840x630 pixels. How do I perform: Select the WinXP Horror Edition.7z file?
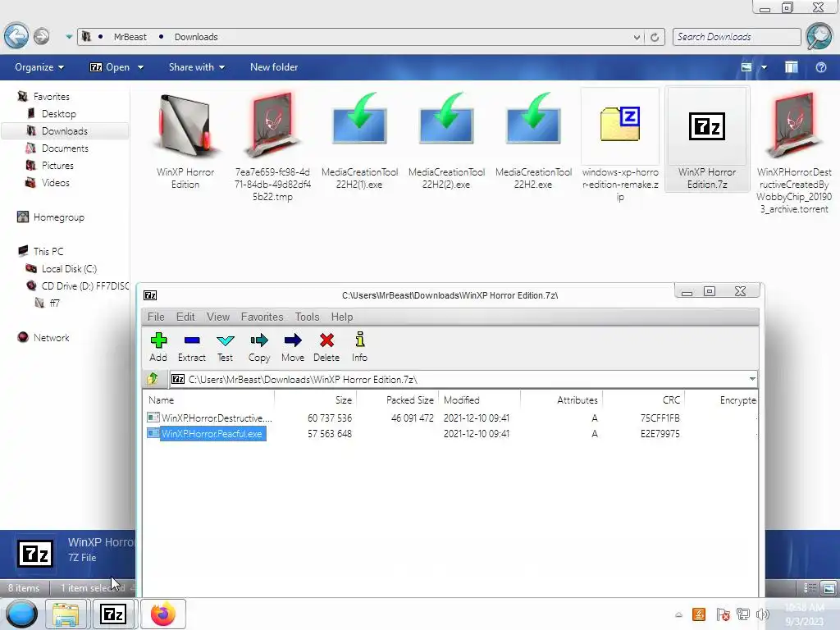pyautogui.click(x=707, y=140)
